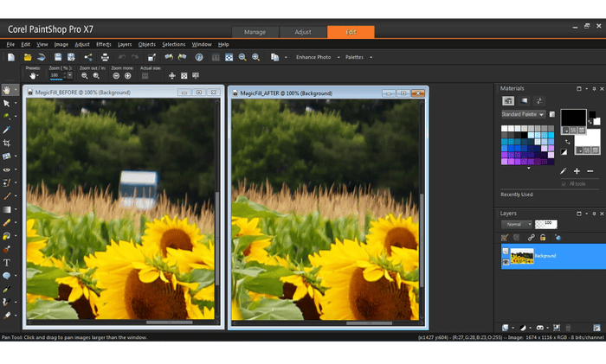
Task: Click Zoom more plus circle button
Action: point(128,76)
